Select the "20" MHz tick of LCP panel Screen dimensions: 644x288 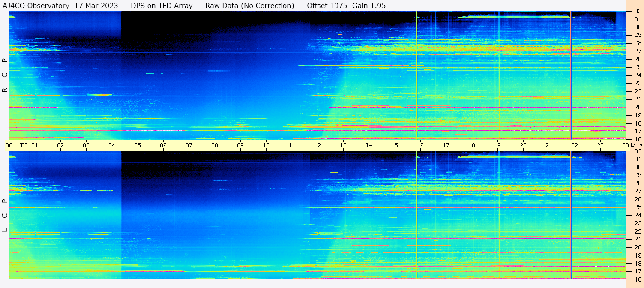637,247
